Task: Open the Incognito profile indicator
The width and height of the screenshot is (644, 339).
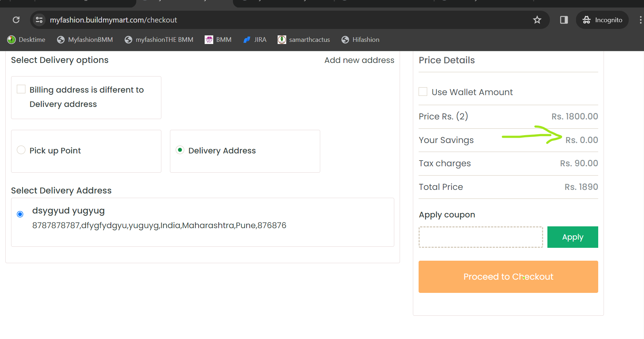Action: 602,20
